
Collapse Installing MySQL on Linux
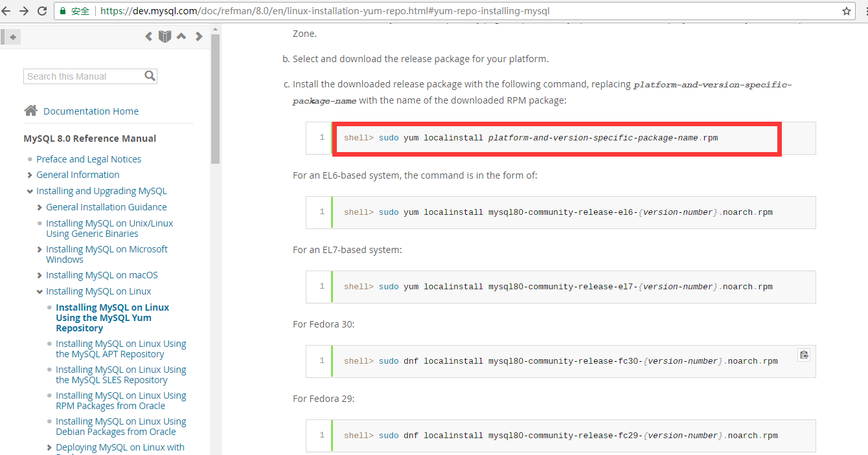tap(40, 291)
